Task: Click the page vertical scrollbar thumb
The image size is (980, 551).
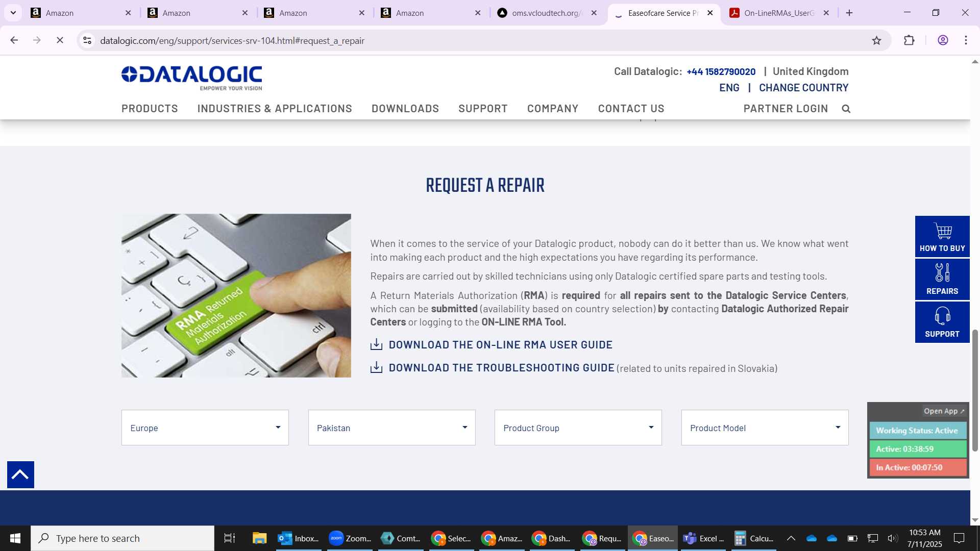Action: (x=975, y=390)
